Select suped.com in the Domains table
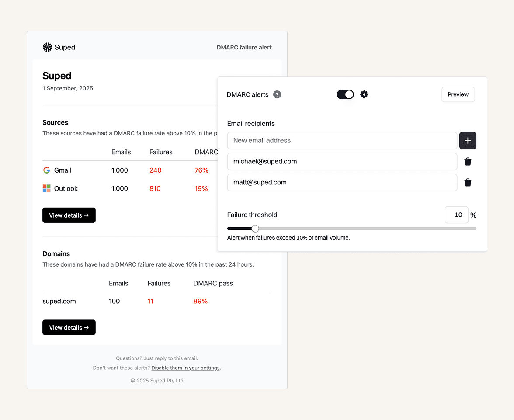The height and width of the screenshot is (420, 514). point(59,301)
